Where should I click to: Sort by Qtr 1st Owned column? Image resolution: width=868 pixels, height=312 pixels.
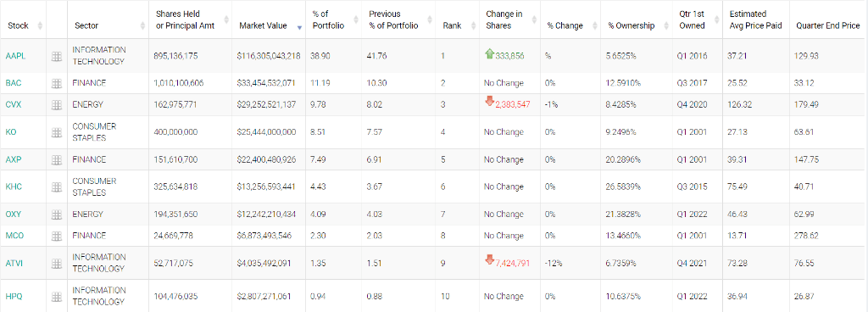coord(692,19)
